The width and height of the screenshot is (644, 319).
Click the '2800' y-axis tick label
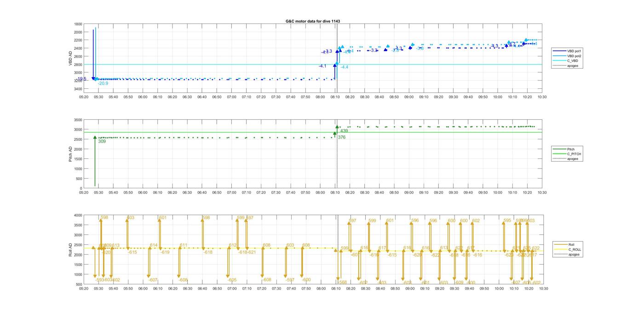point(78,64)
